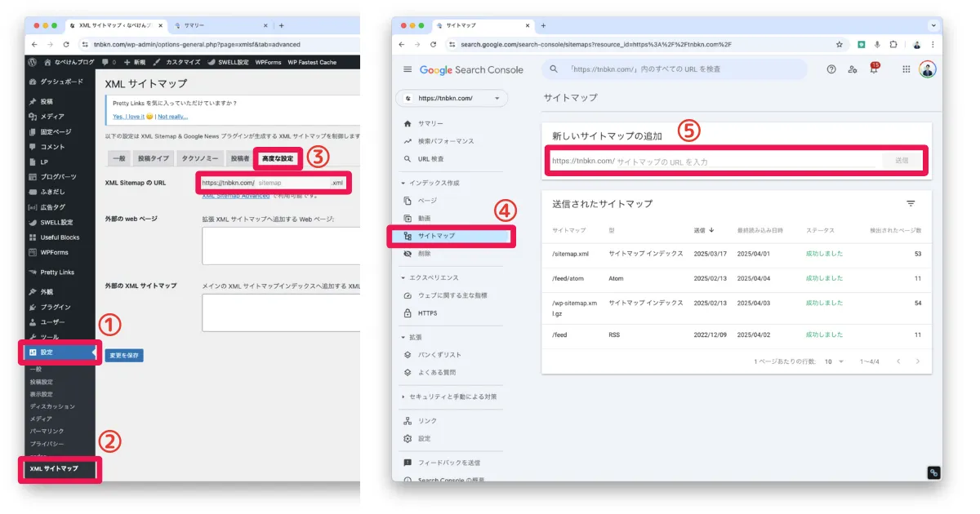Open a new tab in the Search Console window
980x514 pixels.
(543, 25)
